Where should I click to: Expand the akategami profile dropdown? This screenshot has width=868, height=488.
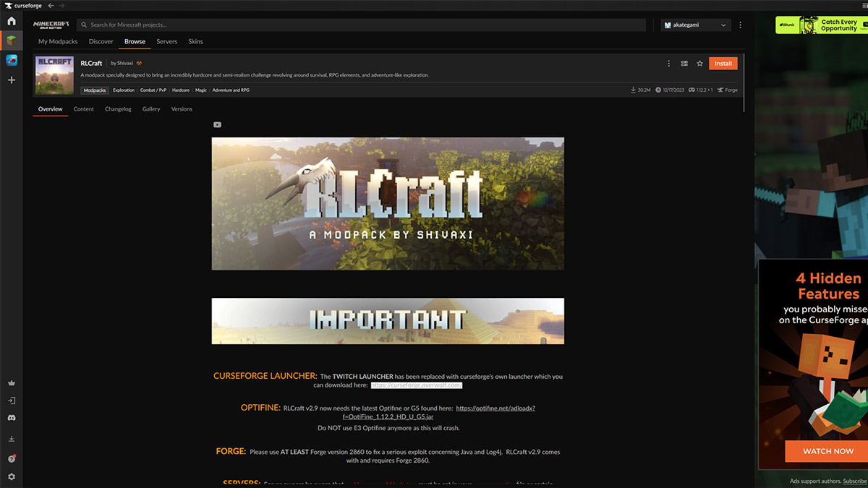694,25
